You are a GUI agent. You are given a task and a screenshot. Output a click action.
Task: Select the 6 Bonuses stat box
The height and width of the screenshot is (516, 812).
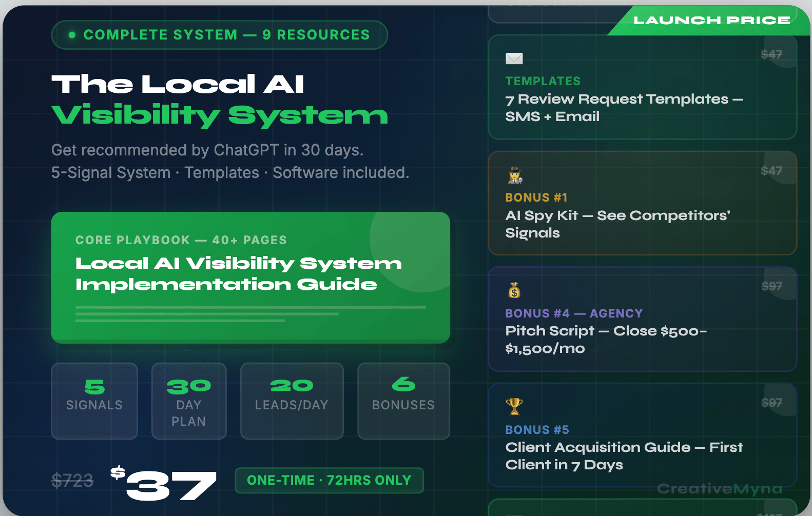pos(403,401)
